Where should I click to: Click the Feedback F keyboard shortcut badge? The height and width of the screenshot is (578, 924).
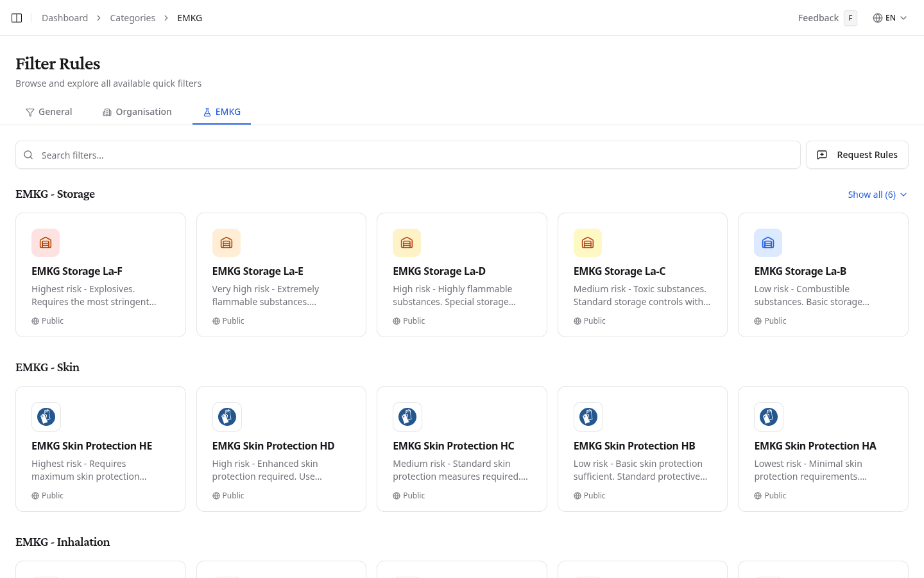tap(850, 18)
